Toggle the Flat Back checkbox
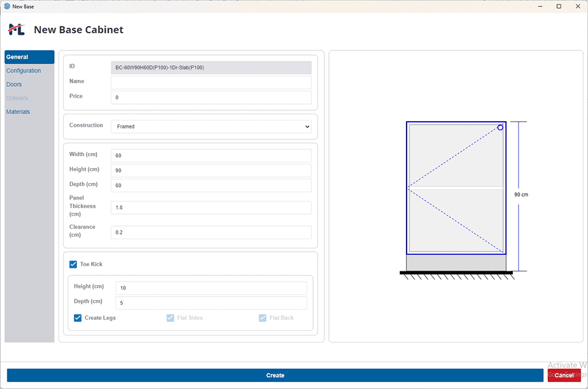This screenshot has width=588, height=389. (262, 318)
